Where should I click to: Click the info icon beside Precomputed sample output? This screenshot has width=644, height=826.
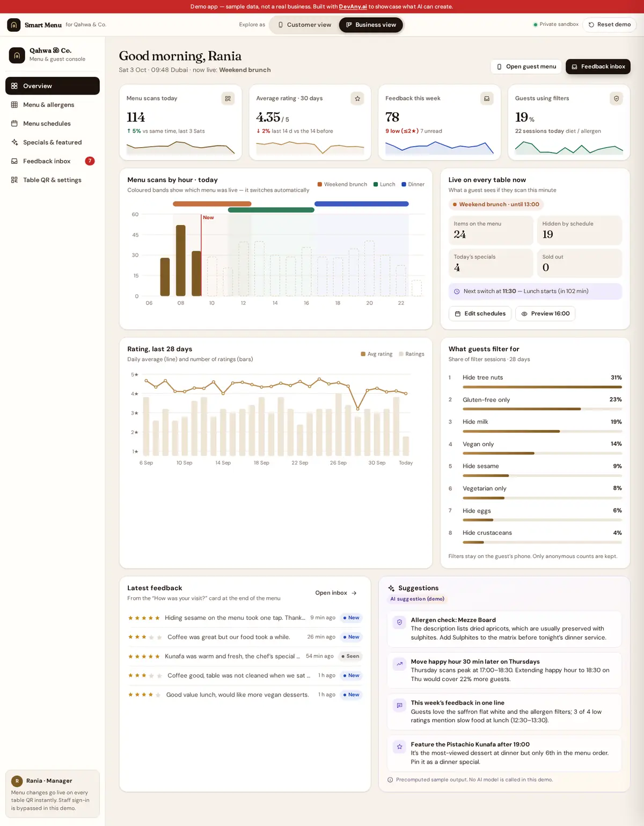point(390,780)
